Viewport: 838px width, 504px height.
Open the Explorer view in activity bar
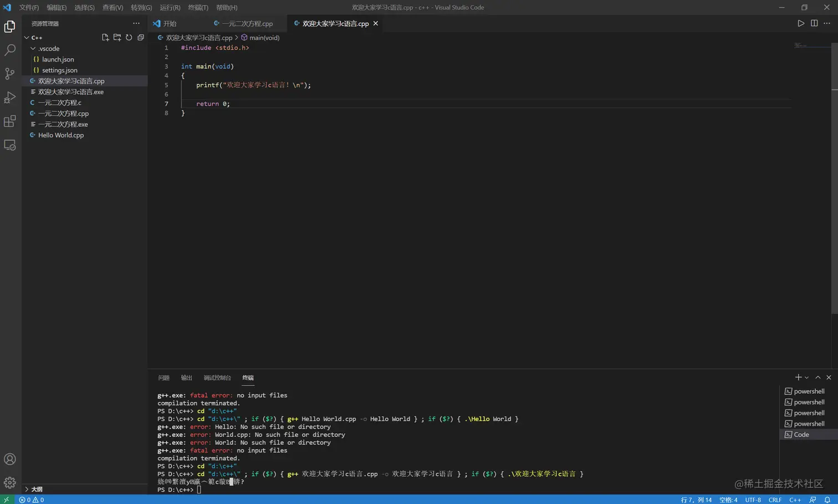tap(10, 27)
